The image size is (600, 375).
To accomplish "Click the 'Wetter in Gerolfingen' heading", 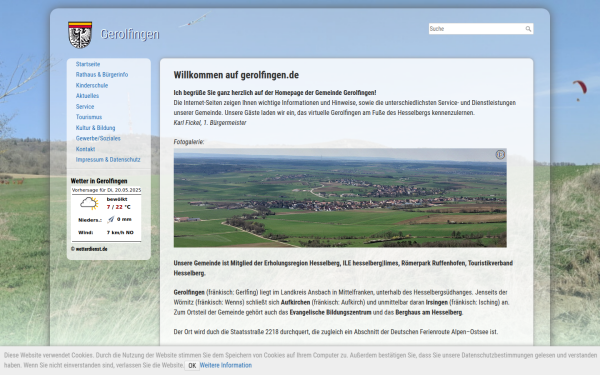I will (x=99, y=181).
